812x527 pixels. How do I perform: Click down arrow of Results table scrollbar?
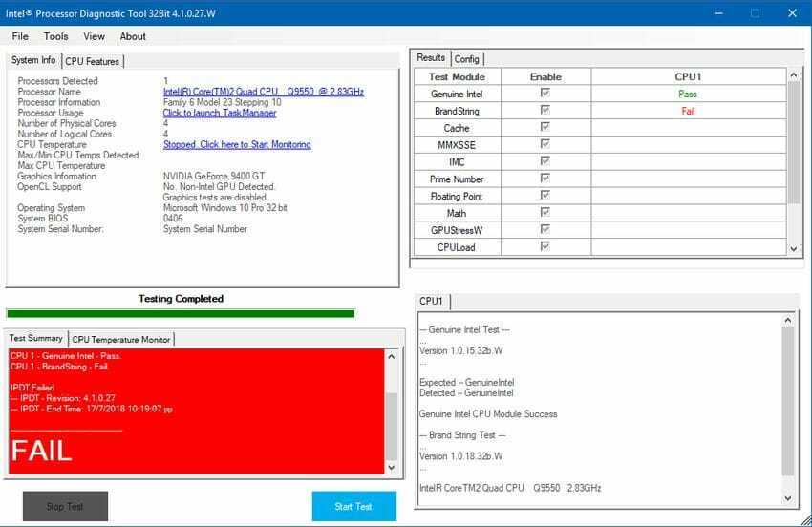(x=793, y=248)
